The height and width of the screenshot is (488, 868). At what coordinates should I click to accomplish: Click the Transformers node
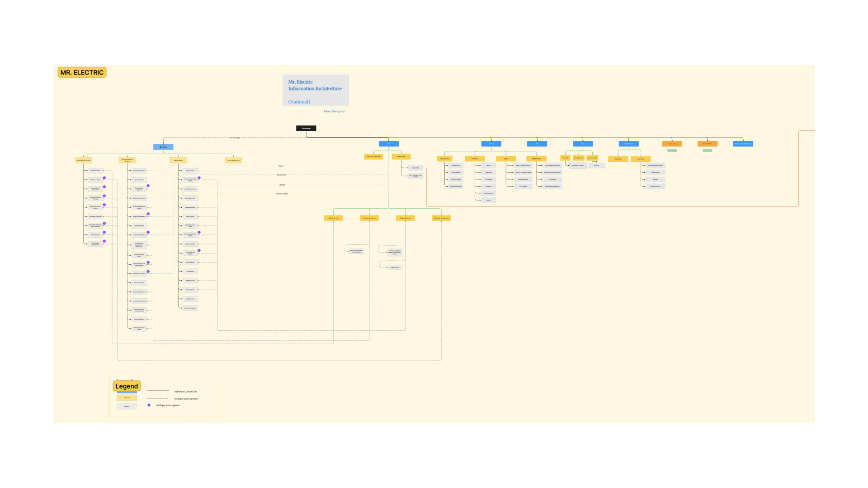190,272
